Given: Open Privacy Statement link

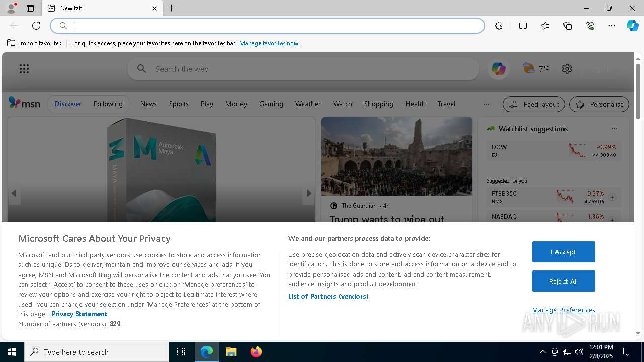Looking at the screenshot, I should pos(79,314).
